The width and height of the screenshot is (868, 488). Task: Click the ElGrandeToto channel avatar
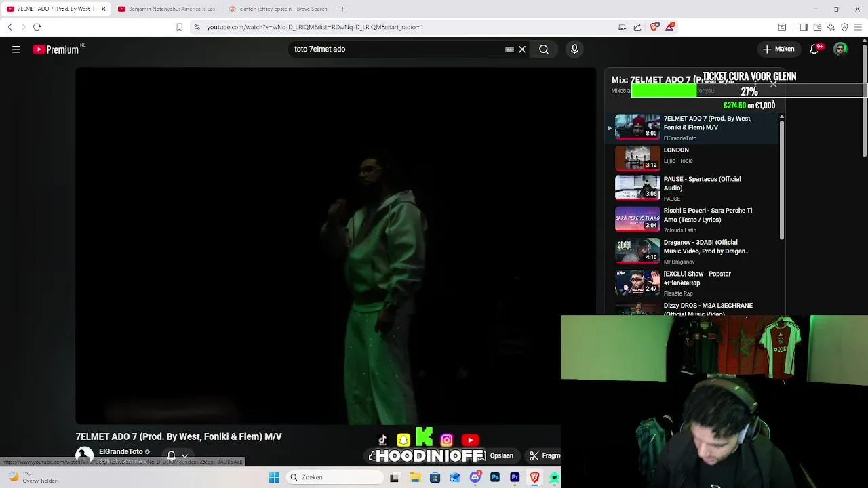(84, 455)
